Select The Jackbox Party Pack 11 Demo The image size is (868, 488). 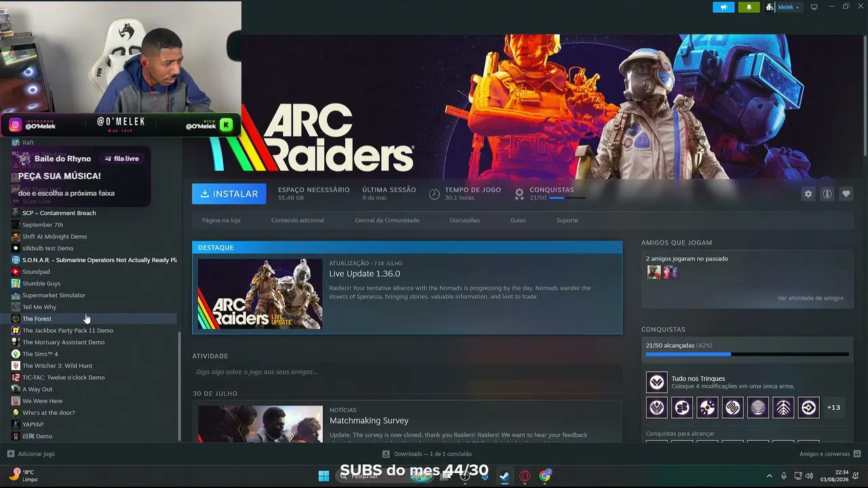click(68, 331)
